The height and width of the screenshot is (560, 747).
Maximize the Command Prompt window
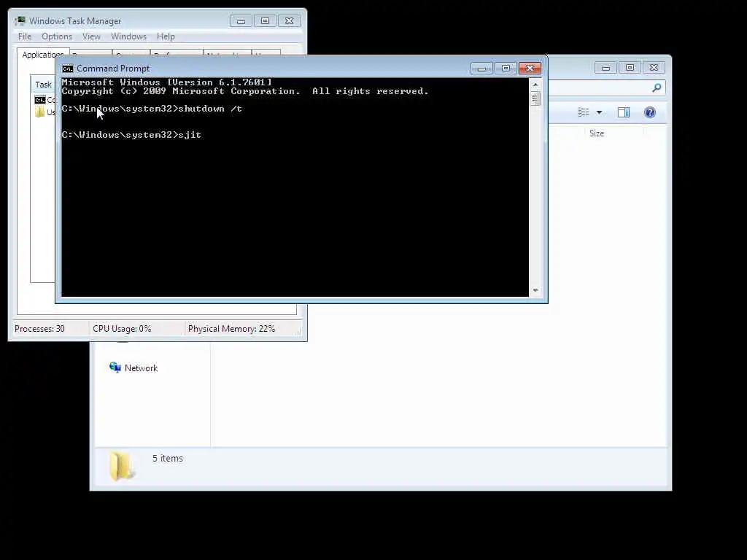(x=506, y=69)
